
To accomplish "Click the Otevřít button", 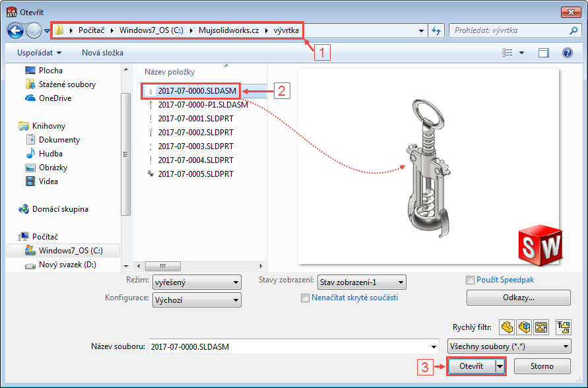I will coord(473,366).
